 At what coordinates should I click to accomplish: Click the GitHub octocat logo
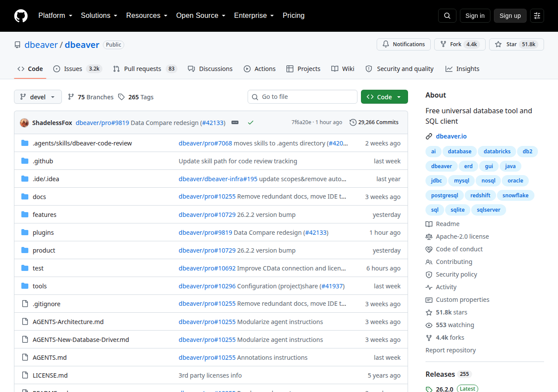21,16
